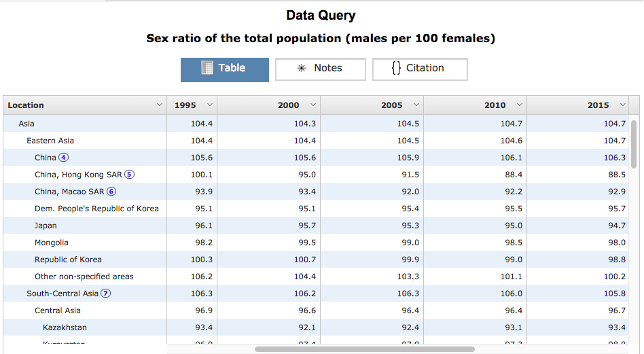Click the vertical scrollbar thumb
The image size is (644, 354).
point(634,144)
